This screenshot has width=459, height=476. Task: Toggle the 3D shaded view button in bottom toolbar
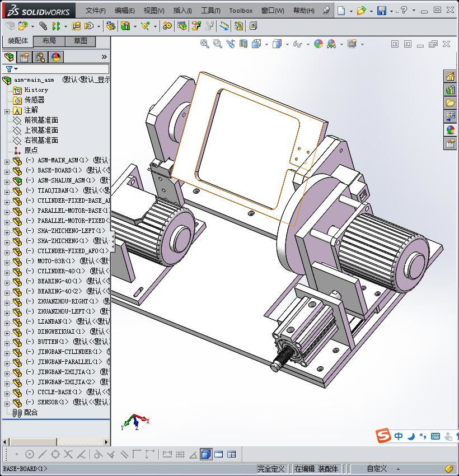point(206,454)
